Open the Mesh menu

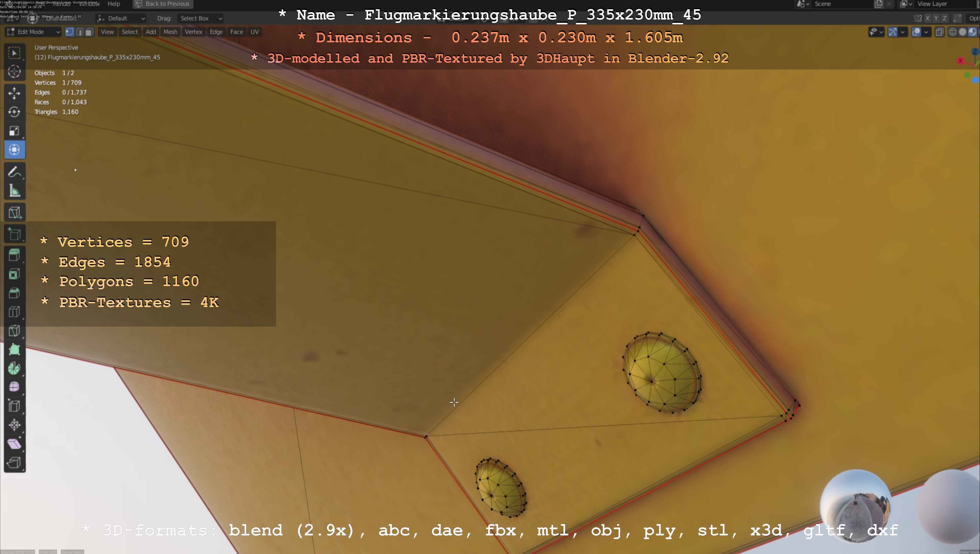coord(170,32)
